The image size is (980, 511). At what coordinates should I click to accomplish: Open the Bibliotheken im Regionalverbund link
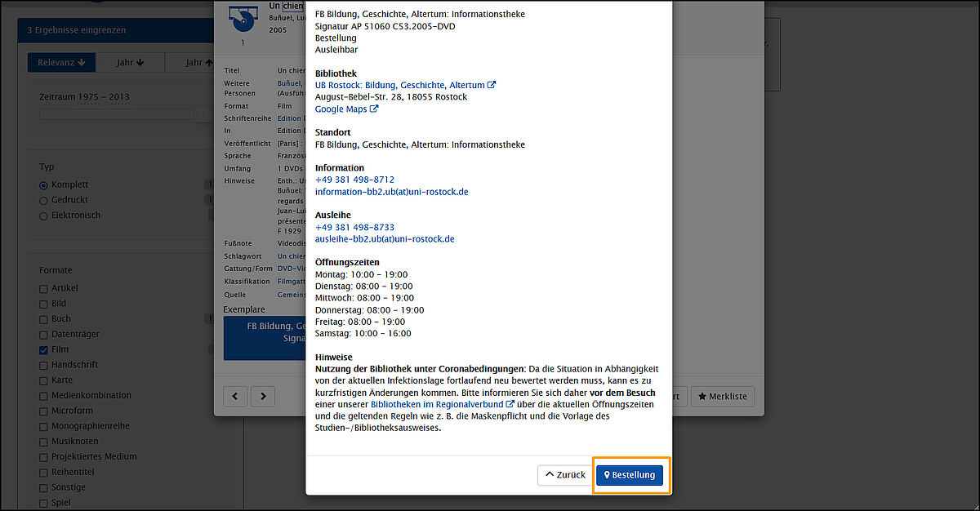[437, 404]
